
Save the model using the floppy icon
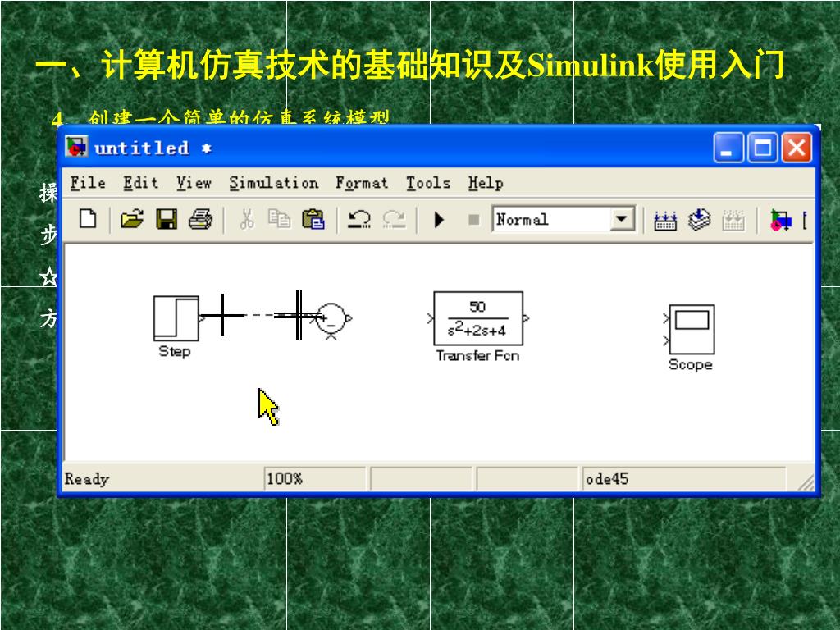pos(167,219)
